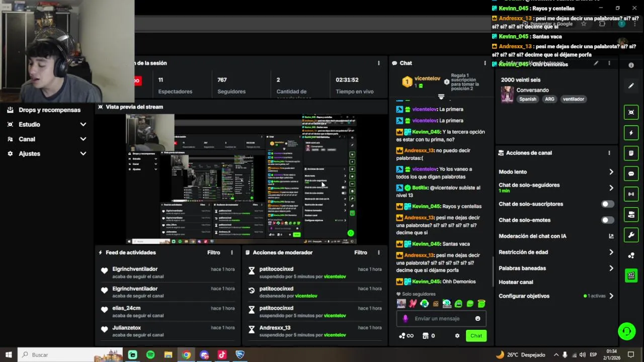Viewport: 644px width, 362px height.
Task: Open the Acciones de canal three-dot menu
Action: point(609,153)
